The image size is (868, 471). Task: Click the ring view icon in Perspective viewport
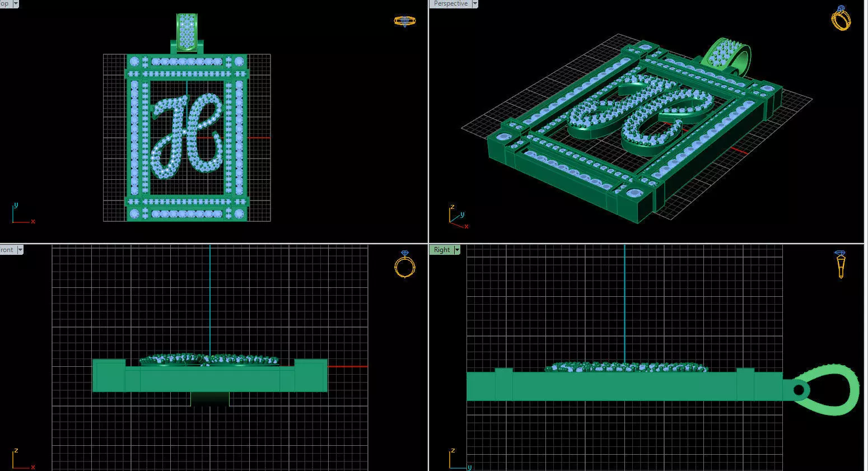click(841, 18)
